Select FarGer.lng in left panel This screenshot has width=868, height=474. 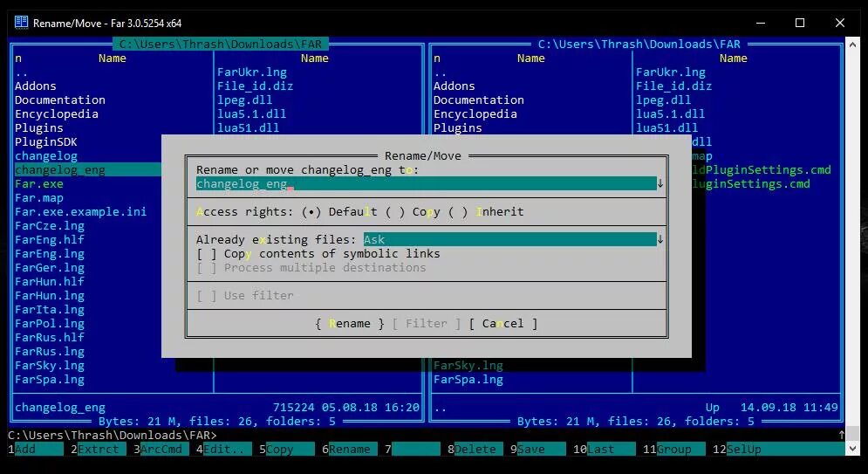pyautogui.click(x=49, y=267)
